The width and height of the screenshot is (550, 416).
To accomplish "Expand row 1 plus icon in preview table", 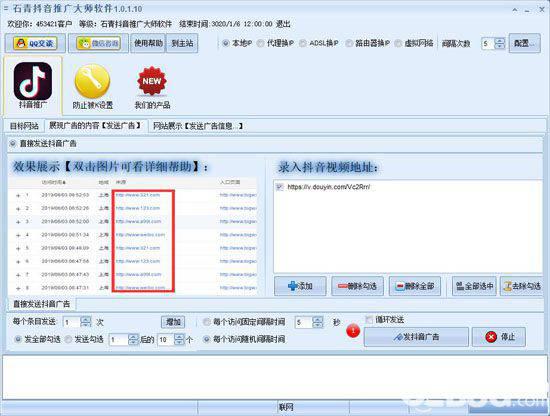I will pos(18,195).
